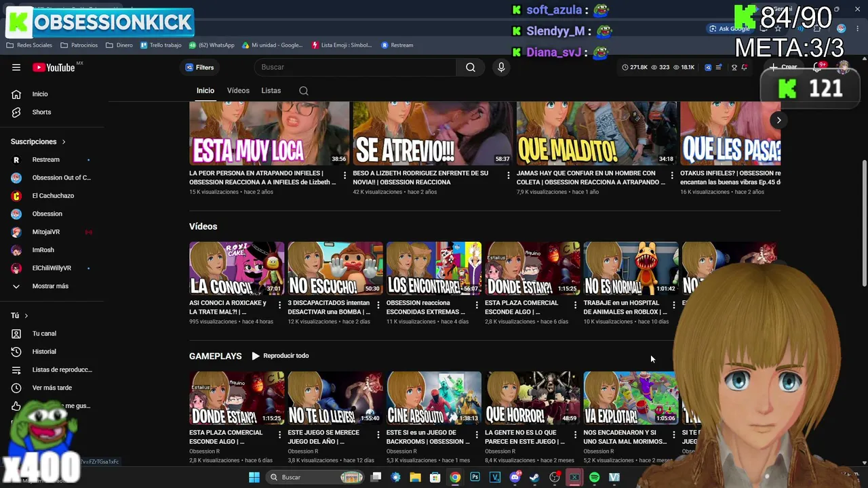Open the Trello trabajo bookmark
Screen dimensions: 868x488
pos(161,45)
